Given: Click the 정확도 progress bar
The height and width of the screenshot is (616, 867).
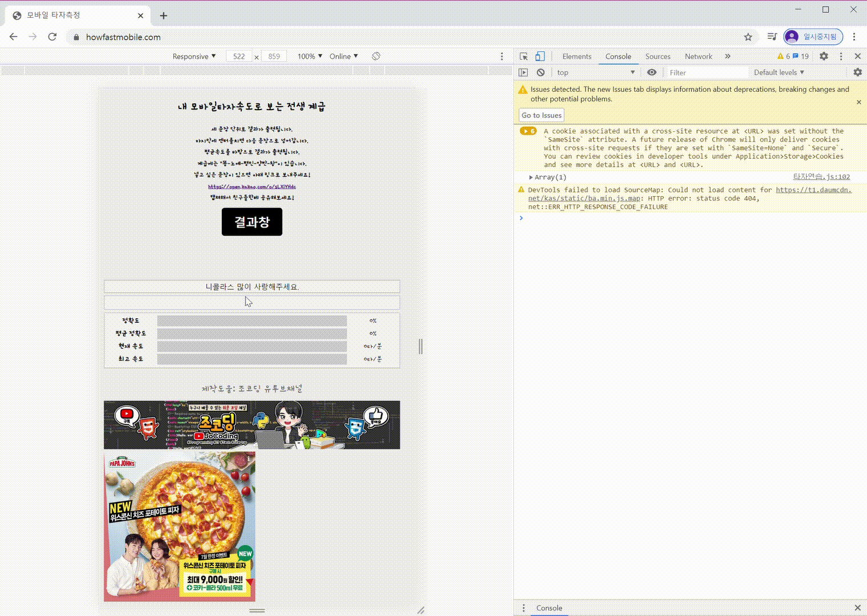Looking at the screenshot, I should coord(252,321).
